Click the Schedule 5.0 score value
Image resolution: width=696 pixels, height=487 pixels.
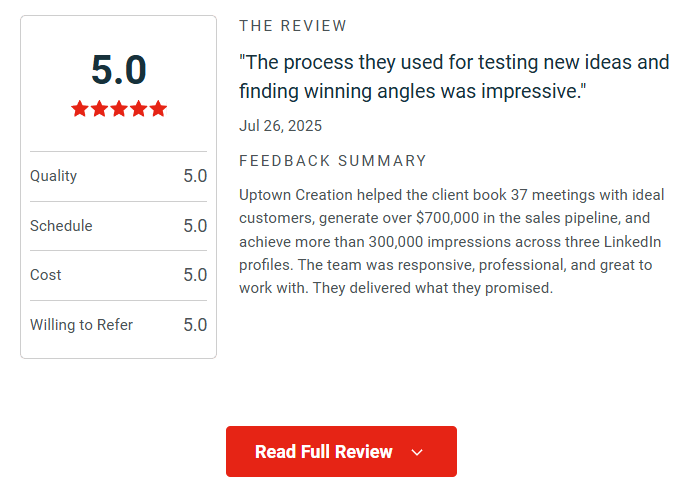pyautogui.click(x=195, y=226)
